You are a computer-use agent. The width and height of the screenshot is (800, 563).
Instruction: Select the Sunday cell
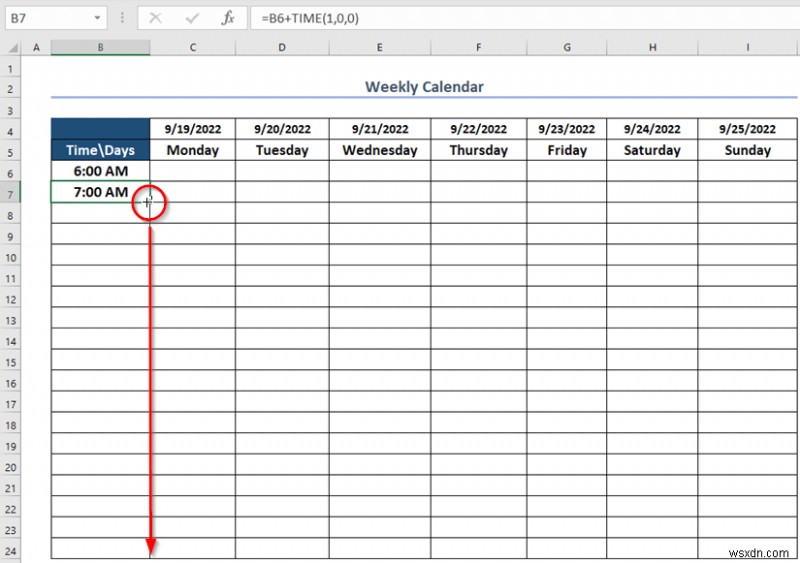[x=747, y=150]
